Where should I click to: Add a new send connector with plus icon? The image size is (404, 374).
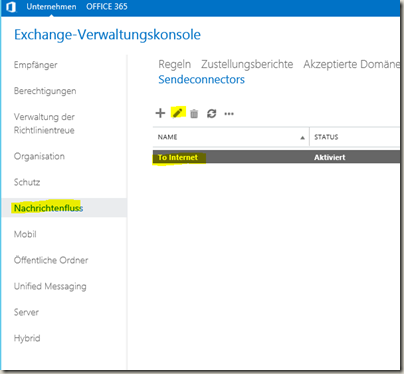point(160,113)
